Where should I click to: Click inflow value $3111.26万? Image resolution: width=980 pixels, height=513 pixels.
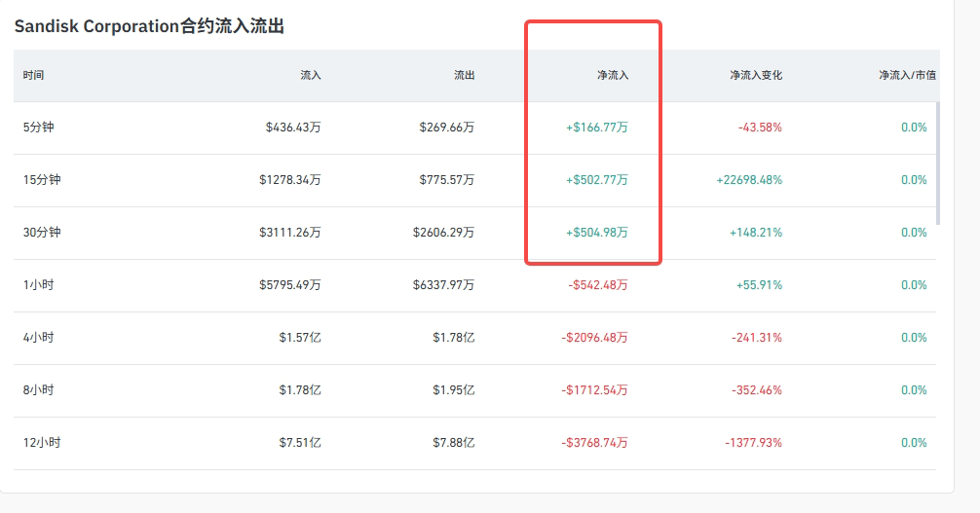point(290,233)
